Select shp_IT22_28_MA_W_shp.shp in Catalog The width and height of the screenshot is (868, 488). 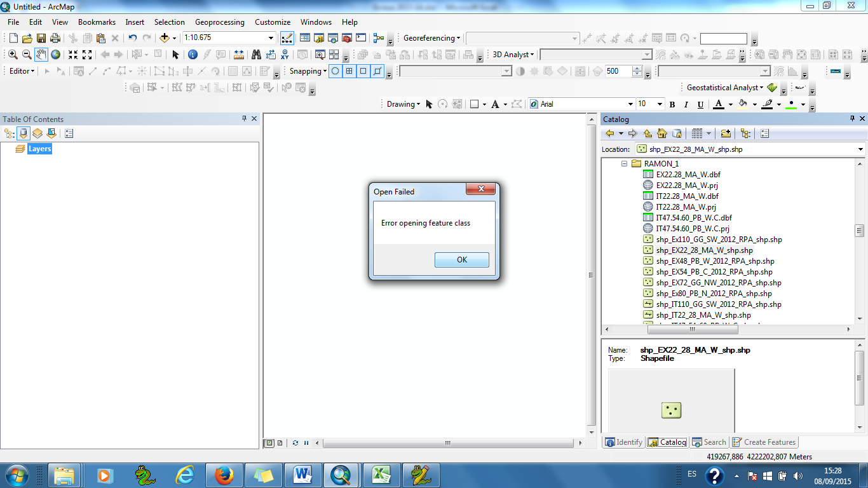coord(703,315)
